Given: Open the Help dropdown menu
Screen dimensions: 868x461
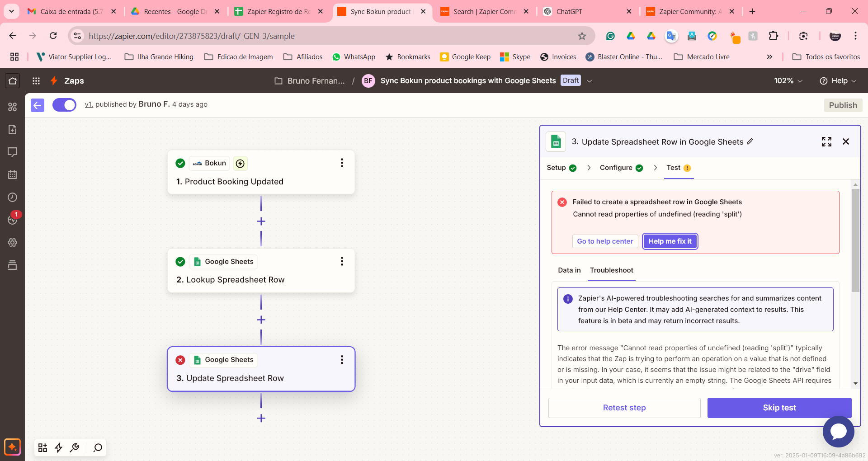Looking at the screenshot, I should tap(838, 81).
